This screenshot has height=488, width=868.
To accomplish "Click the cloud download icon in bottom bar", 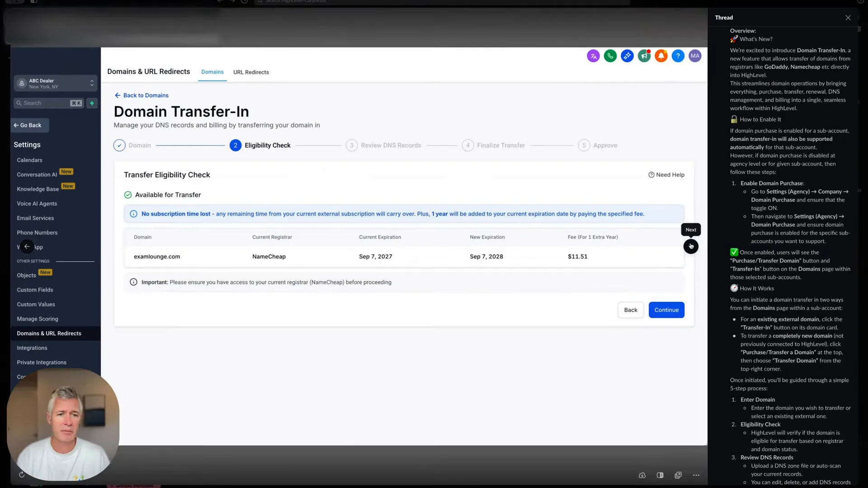I will pos(642,475).
